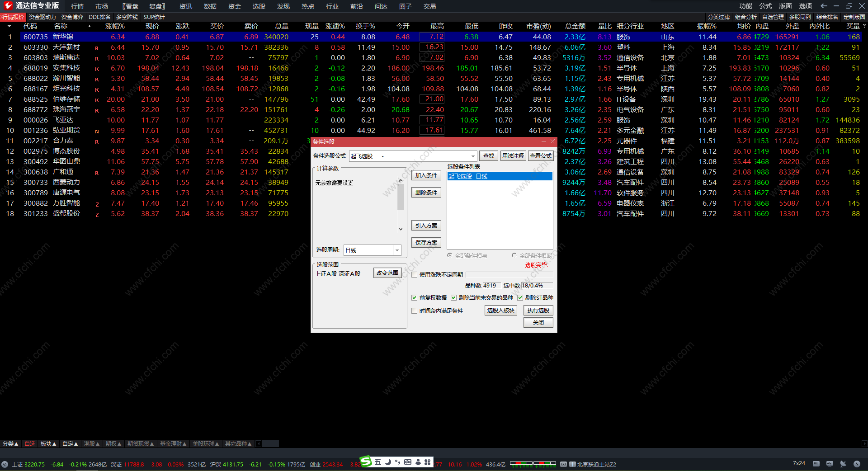The image size is (868, 471).
Task: Open the column list arrow left of 代码
Action: click(x=9, y=26)
